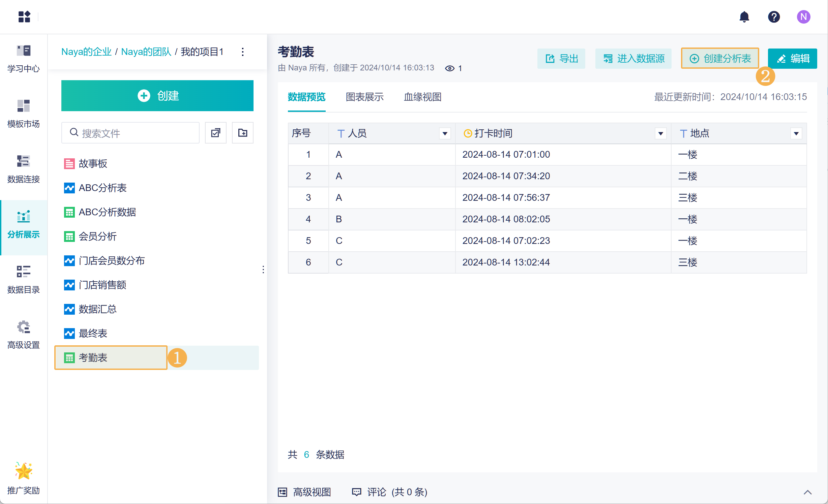
Task: Open 门店销售额 file in list
Action: [x=102, y=285]
